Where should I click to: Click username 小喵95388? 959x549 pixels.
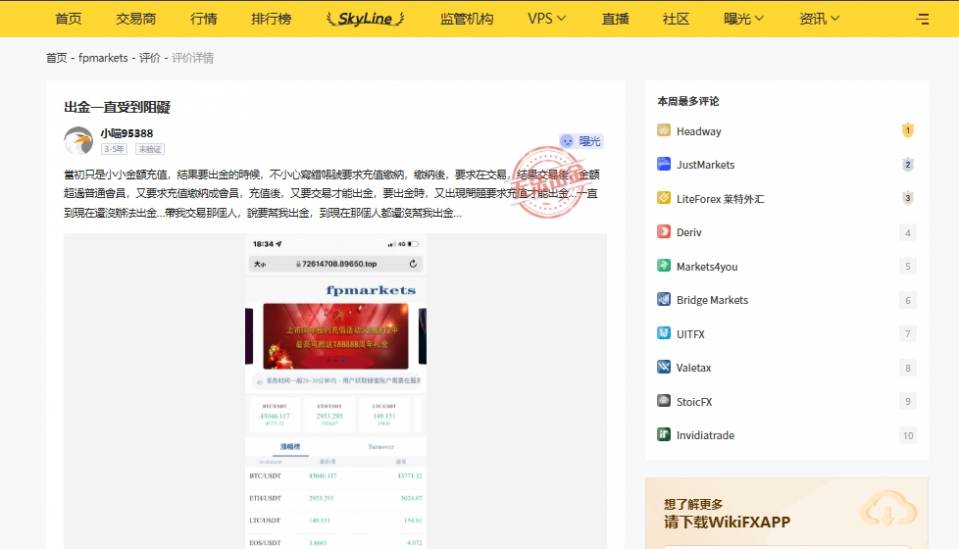[x=127, y=133]
